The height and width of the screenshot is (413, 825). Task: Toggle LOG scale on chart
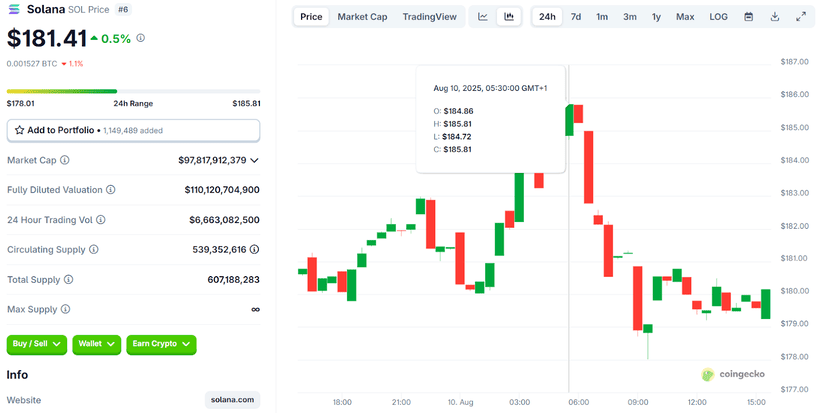click(718, 17)
